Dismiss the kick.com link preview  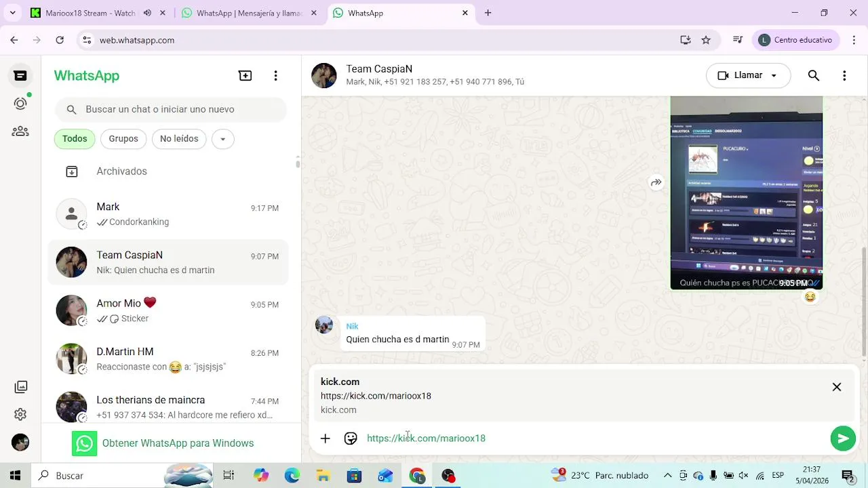pyautogui.click(x=837, y=387)
